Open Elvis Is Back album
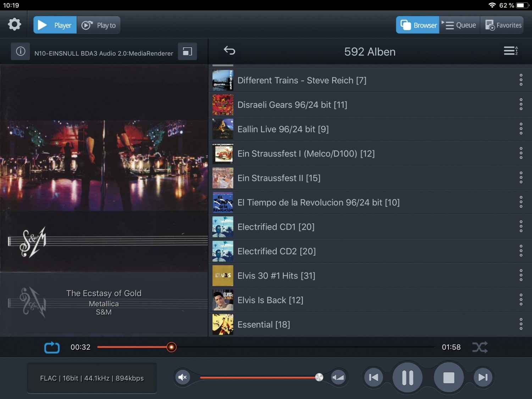Screen dimensions: 532x399 370,300
